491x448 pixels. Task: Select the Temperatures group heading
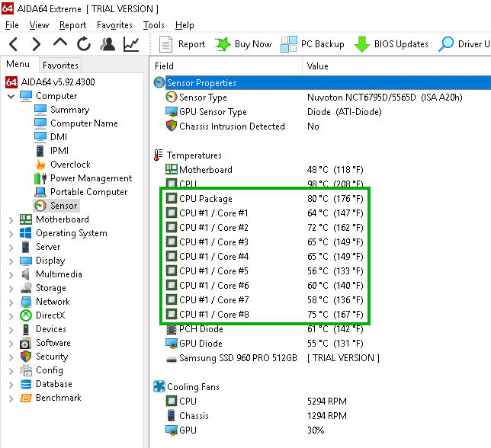tap(188, 155)
